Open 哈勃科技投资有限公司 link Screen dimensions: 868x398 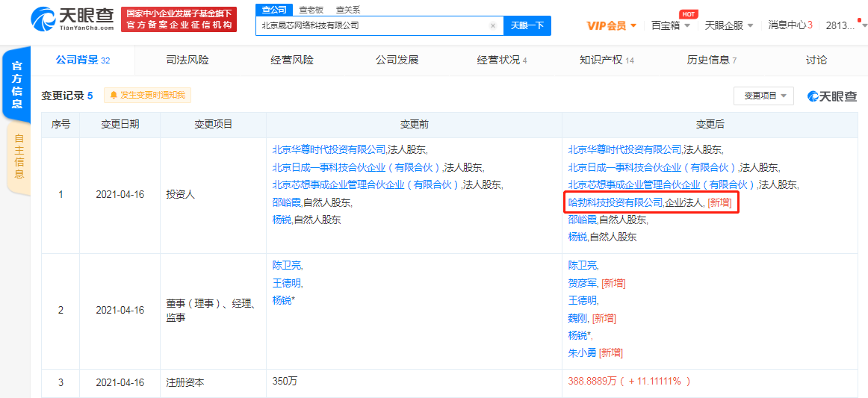(615, 202)
